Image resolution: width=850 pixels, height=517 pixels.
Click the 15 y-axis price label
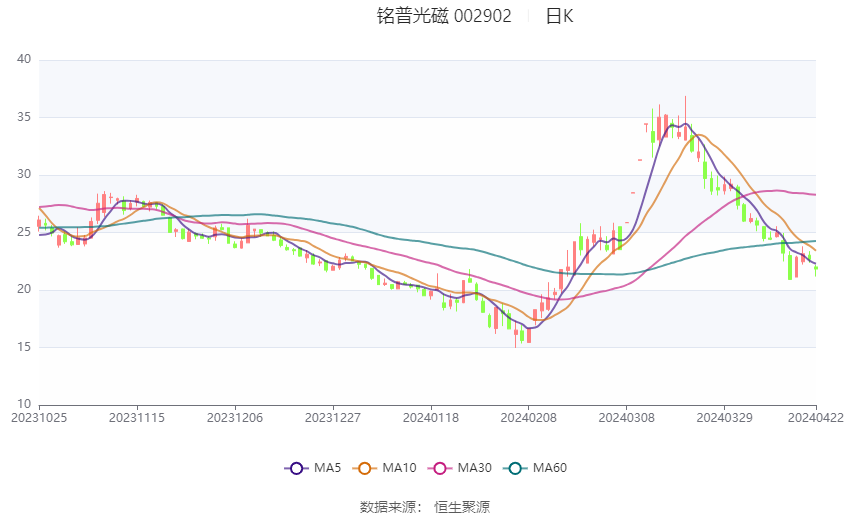(x=24, y=347)
